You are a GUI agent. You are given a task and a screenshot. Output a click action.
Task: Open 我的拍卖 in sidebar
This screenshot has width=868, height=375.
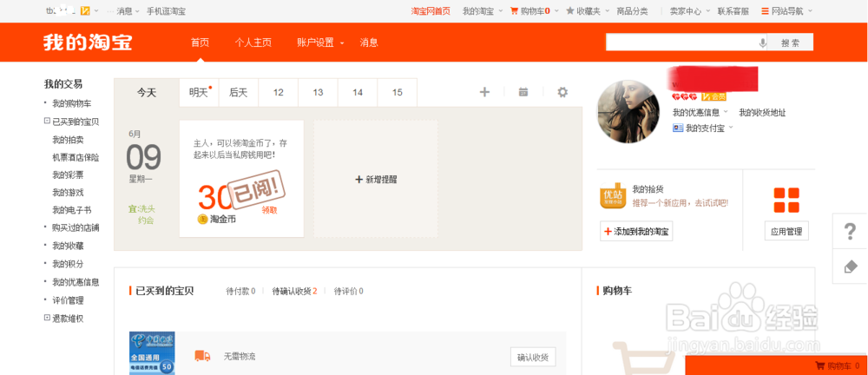pos(68,140)
